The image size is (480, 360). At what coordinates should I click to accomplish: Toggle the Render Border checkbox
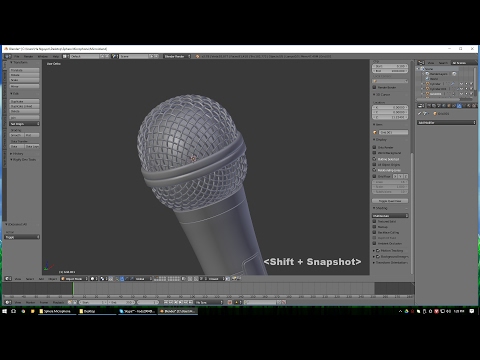[374, 87]
